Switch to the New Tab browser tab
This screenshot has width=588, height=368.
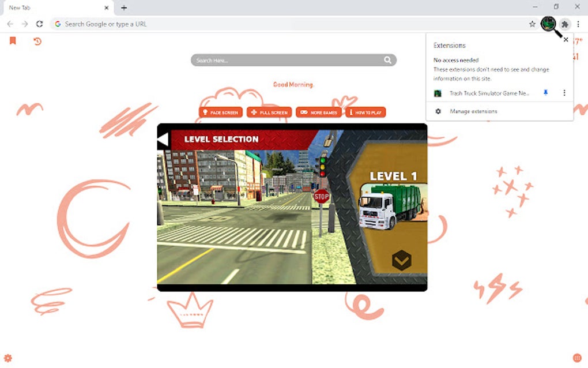coord(52,7)
